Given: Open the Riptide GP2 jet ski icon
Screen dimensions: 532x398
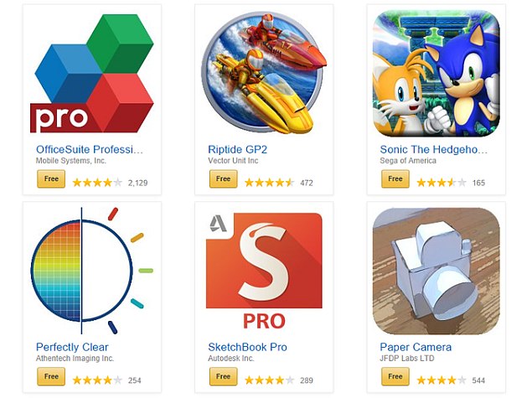Looking at the screenshot, I should pyautogui.click(x=264, y=72).
